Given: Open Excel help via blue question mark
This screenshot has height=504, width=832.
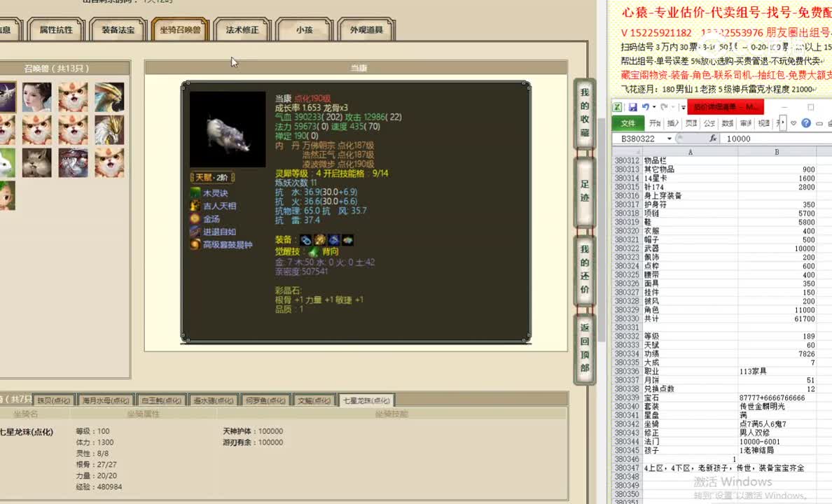Looking at the screenshot, I should pos(806,123).
